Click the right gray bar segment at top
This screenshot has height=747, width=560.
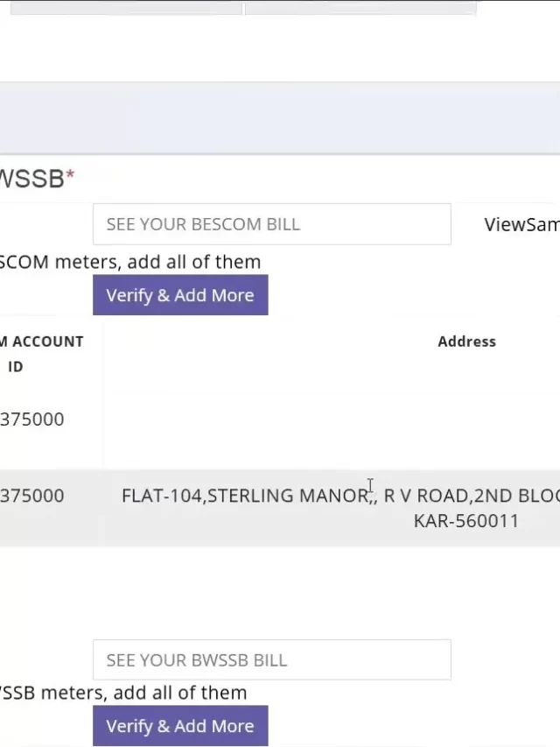point(360,8)
